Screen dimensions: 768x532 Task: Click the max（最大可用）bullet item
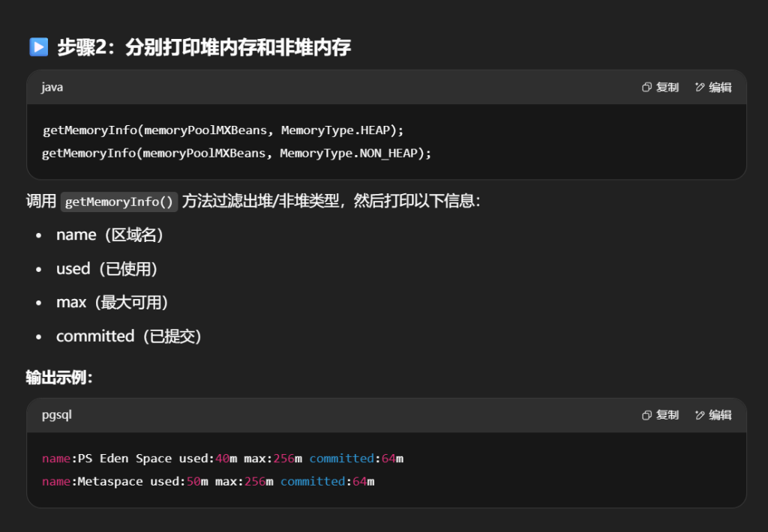[x=112, y=303]
